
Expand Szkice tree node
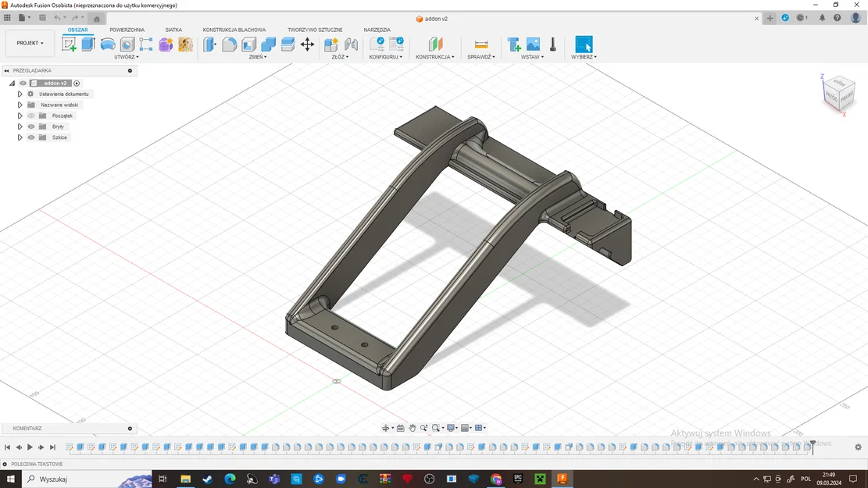point(20,137)
